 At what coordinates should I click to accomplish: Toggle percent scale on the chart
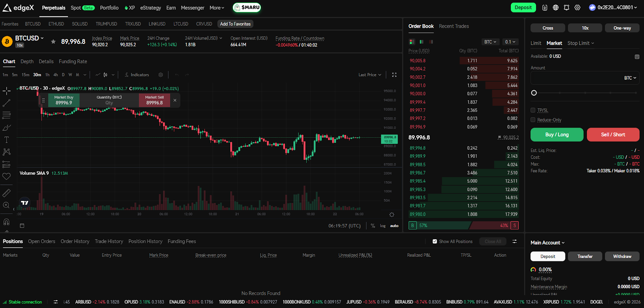(x=373, y=226)
